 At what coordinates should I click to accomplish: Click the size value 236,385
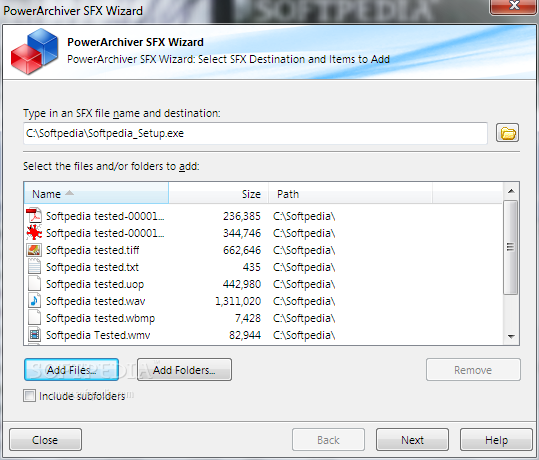(242, 216)
